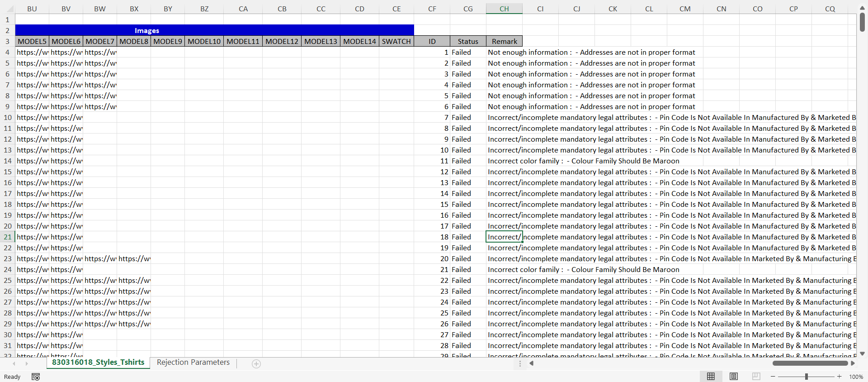This screenshot has height=382, width=868.
Task: Add a new sheet with plus icon
Action: point(256,364)
